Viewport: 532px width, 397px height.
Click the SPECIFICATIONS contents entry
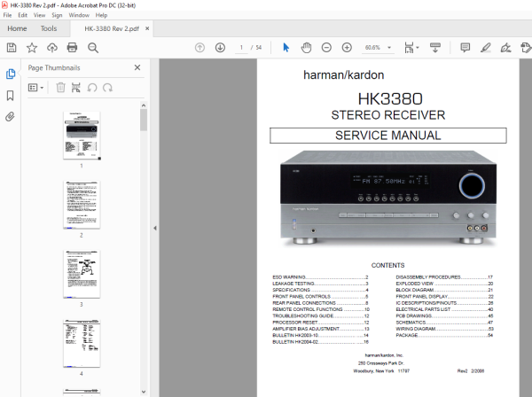[x=320, y=290]
